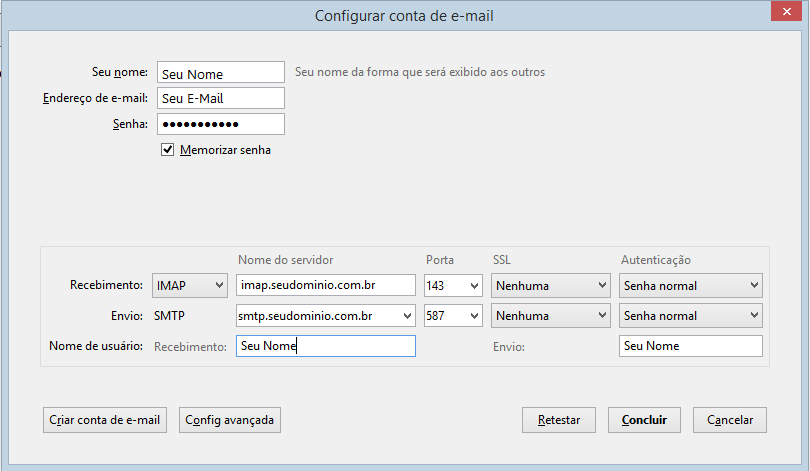Toggle the Memorizar senha checkbox
Viewport: 810px width, 471px height.
pyautogui.click(x=168, y=150)
